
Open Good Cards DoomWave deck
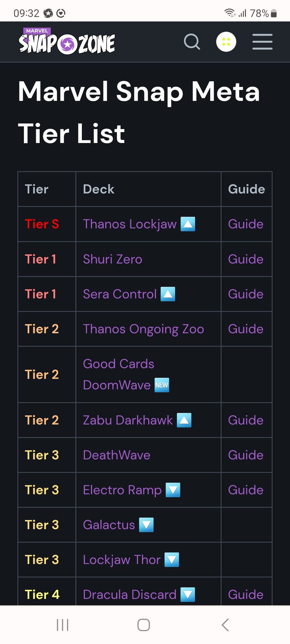click(118, 374)
